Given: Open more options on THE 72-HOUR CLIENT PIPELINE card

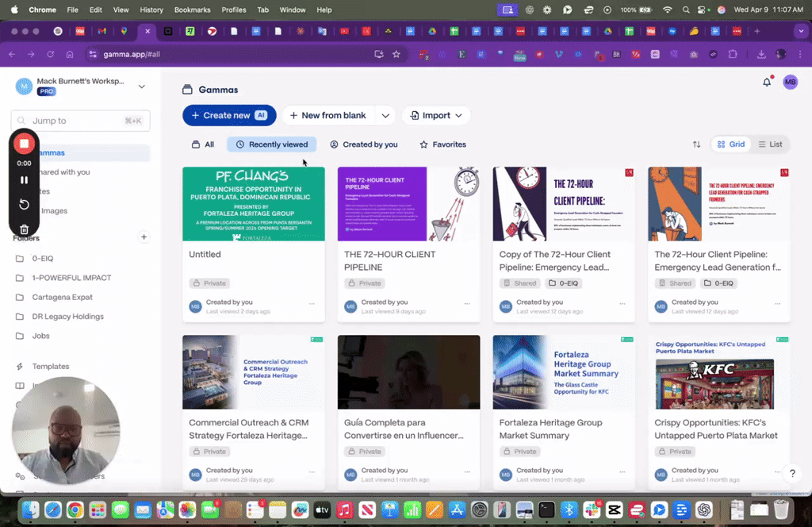Looking at the screenshot, I should click(x=467, y=304).
